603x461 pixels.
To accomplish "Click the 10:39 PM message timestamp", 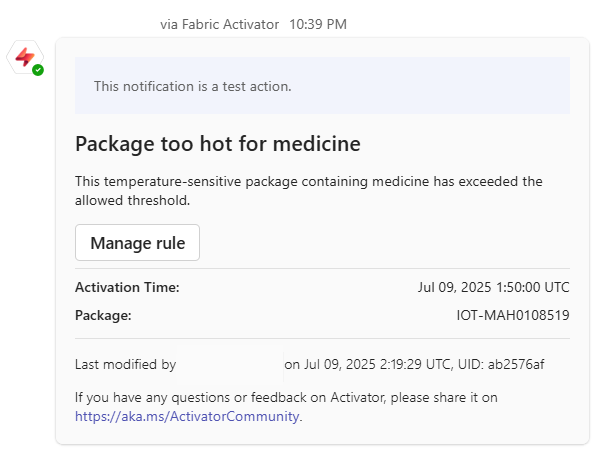I will pos(318,24).
